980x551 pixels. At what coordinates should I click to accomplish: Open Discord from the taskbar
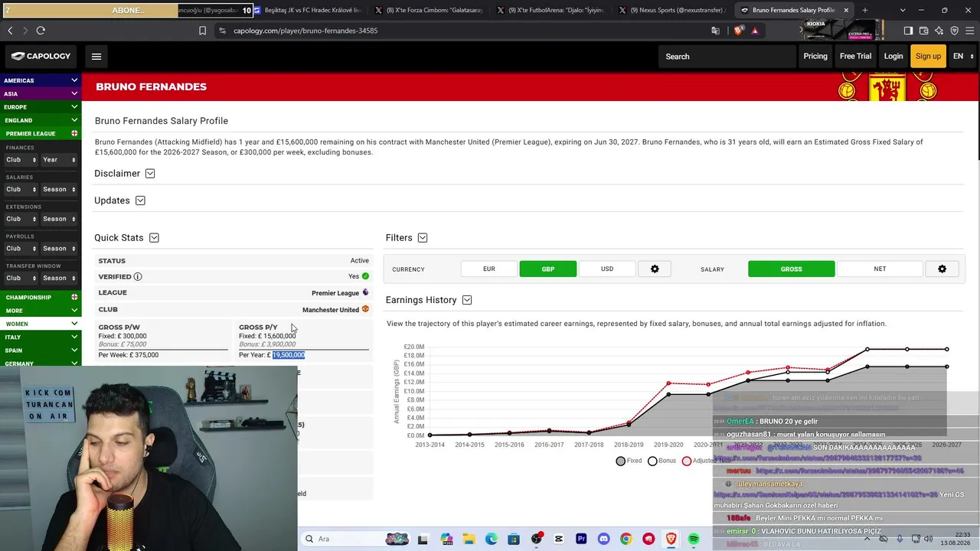click(x=603, y=539)
